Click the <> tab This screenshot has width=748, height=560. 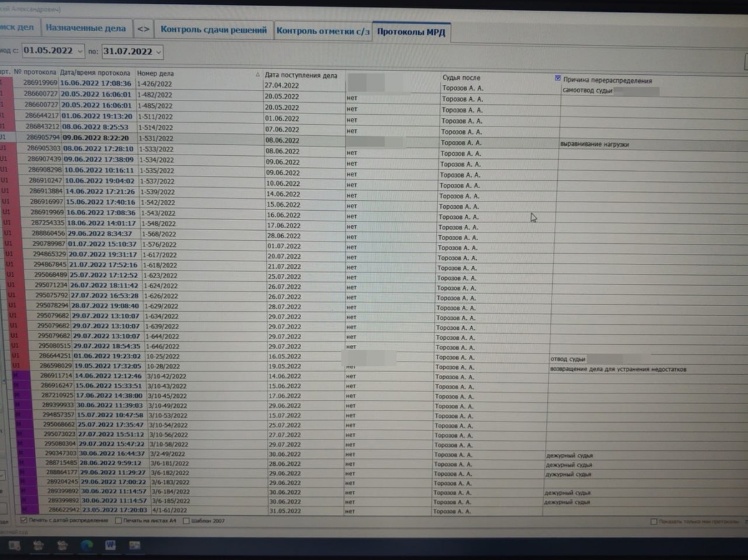143,29
